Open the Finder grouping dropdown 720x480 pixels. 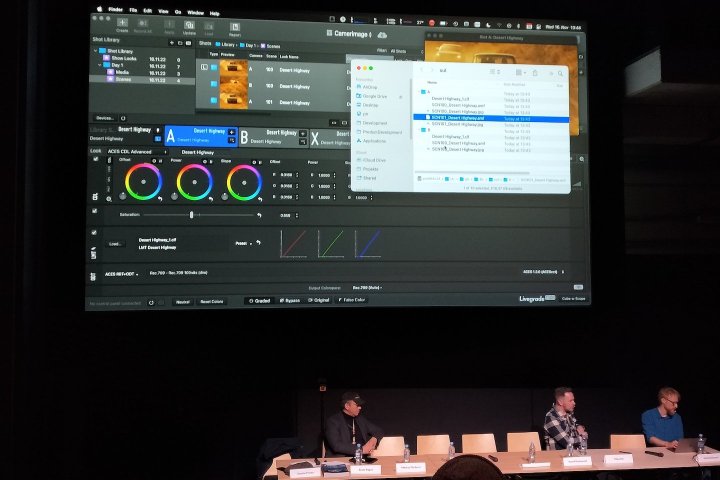520,73
